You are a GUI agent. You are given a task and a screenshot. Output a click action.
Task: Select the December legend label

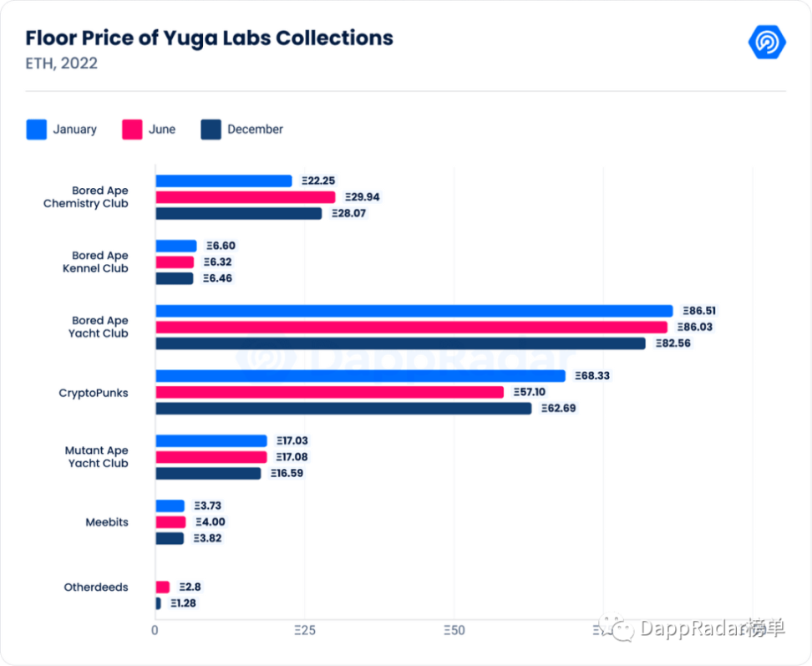tap(256, 130)
